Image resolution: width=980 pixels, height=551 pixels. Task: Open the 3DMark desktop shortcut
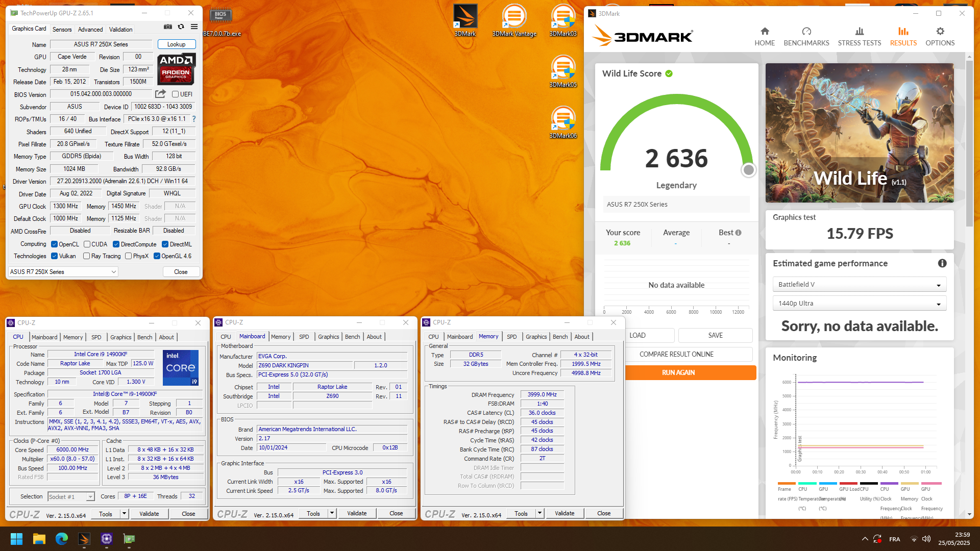click(465, 20)
